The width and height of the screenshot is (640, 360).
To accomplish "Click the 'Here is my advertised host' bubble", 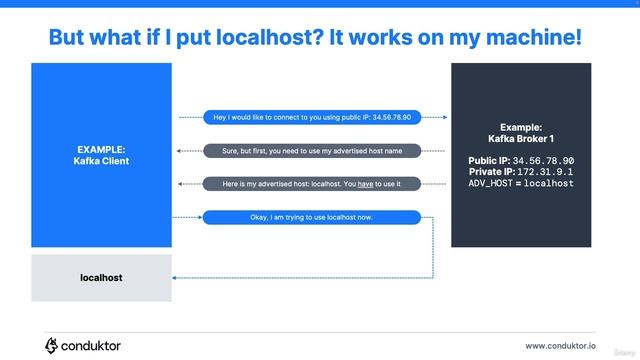I will click(312, 184).
